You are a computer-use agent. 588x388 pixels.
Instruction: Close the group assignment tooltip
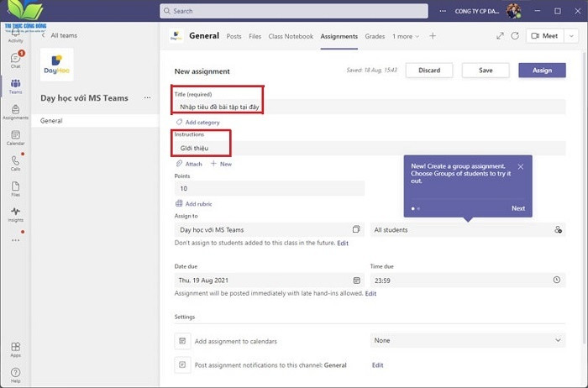(521, 166)
